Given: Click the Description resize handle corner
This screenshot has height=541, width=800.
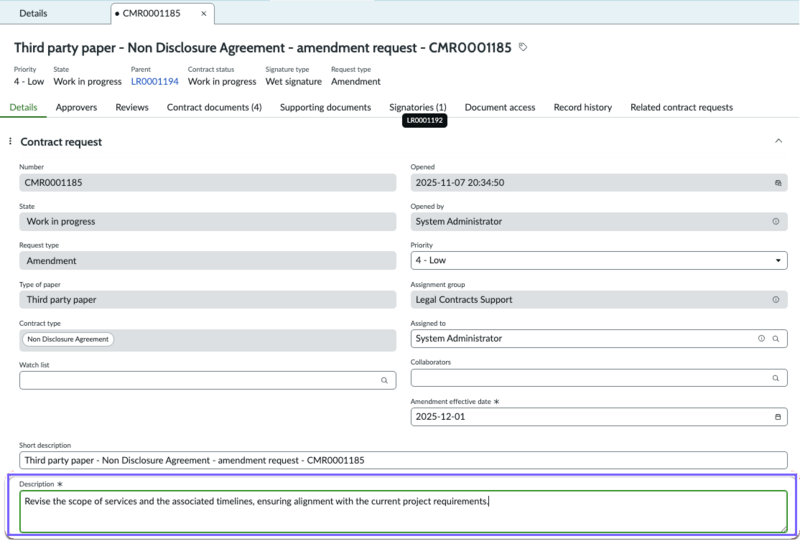Looking at the screenshot, I should pos(783,529).
